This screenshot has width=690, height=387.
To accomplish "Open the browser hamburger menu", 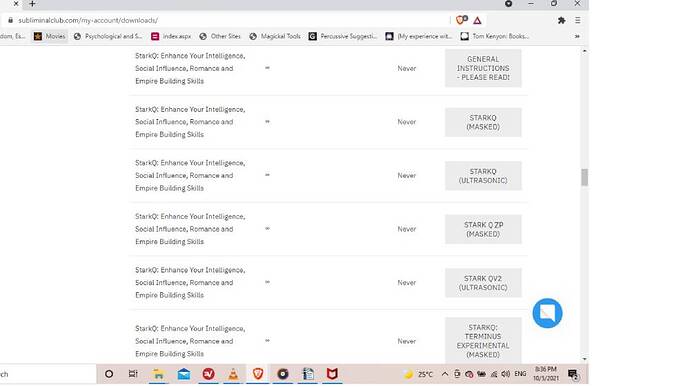I will (577, 20).
